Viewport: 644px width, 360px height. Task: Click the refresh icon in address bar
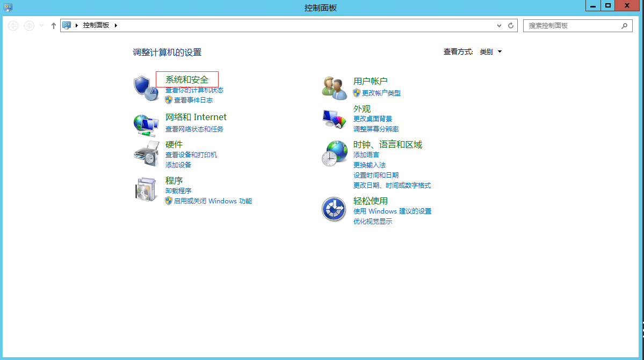(510, 25)
